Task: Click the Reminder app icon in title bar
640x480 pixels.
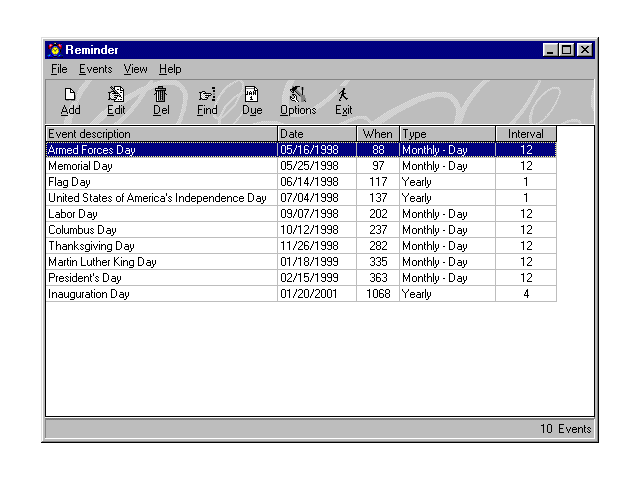Action: (54, 49)
